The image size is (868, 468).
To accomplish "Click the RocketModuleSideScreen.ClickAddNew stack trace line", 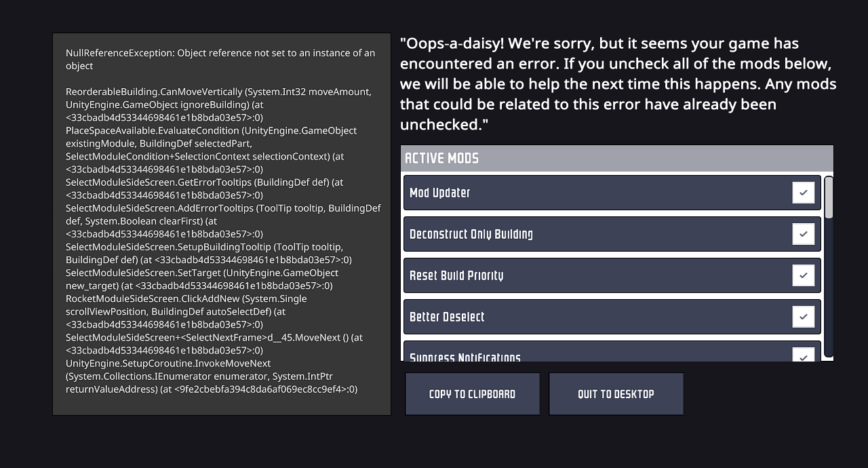I will pyautogui.click(x=186, y=298).
